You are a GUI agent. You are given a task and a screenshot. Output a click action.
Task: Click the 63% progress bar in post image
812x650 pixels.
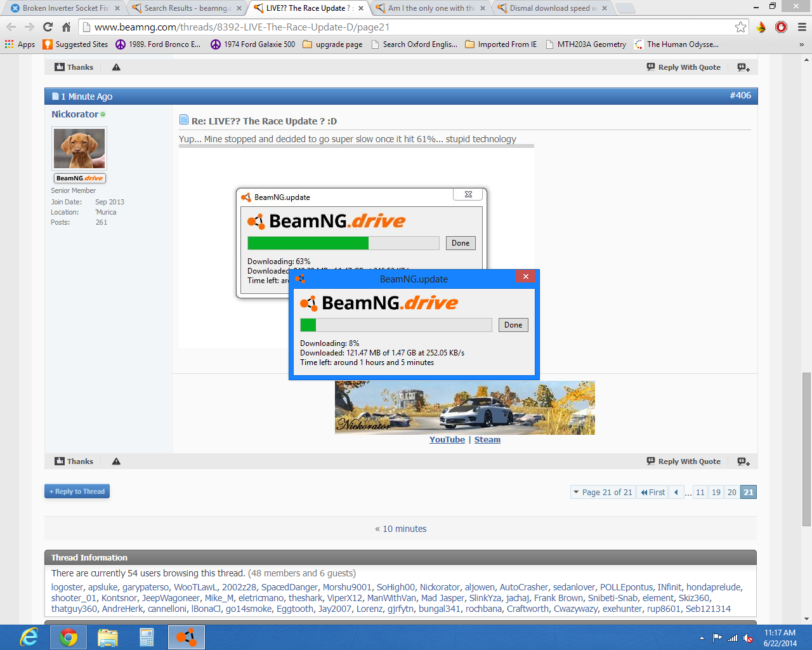[x=343, y=243]
